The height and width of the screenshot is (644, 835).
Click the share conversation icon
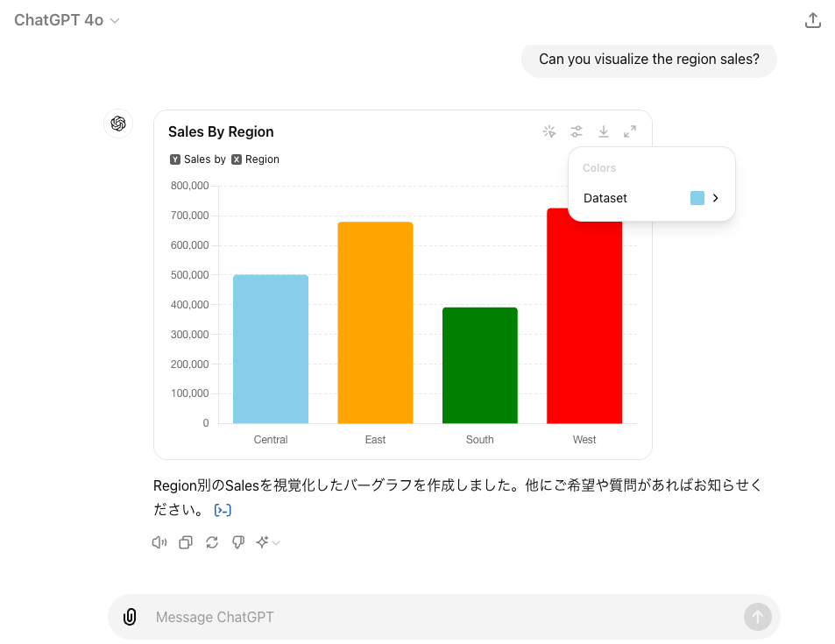click(812, 20)
